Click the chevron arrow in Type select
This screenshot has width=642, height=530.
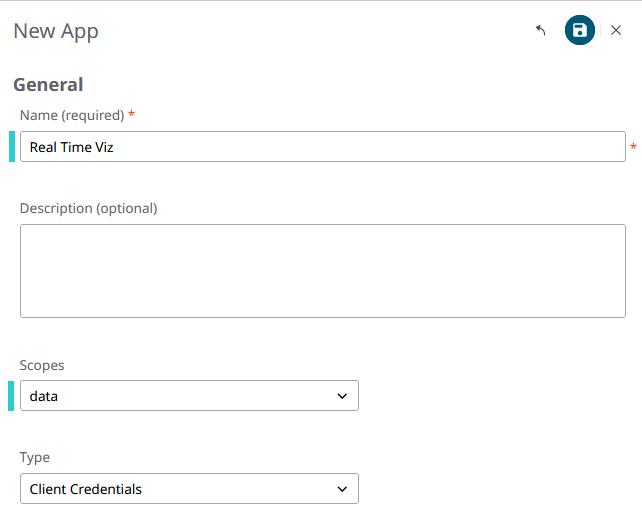click(x=342, y=489)
